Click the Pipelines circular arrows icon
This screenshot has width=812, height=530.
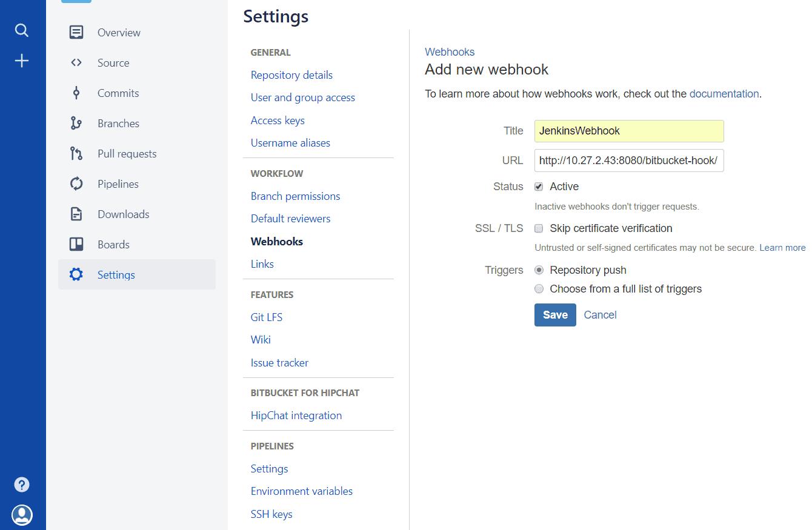tap(76, 184)
